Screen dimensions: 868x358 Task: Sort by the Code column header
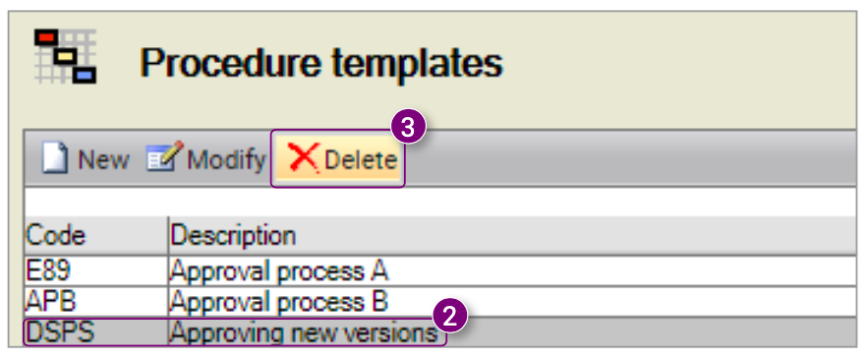[95, 236]
